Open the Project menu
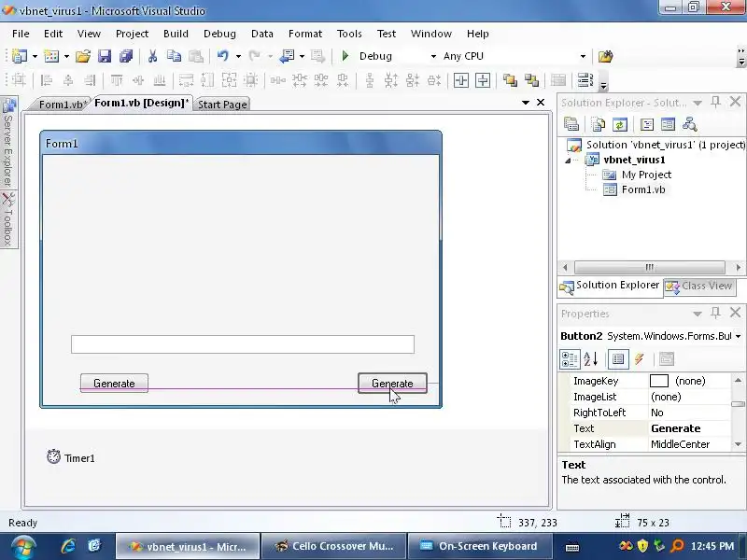 click(x=132, y=34)
